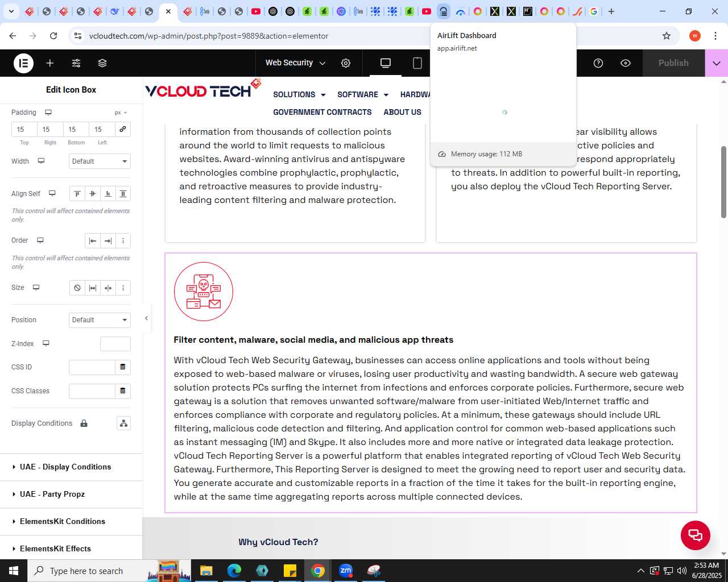Expand ElementsKit Conditions section
Screen dimensions: 728x582
[x=71, y=522]
